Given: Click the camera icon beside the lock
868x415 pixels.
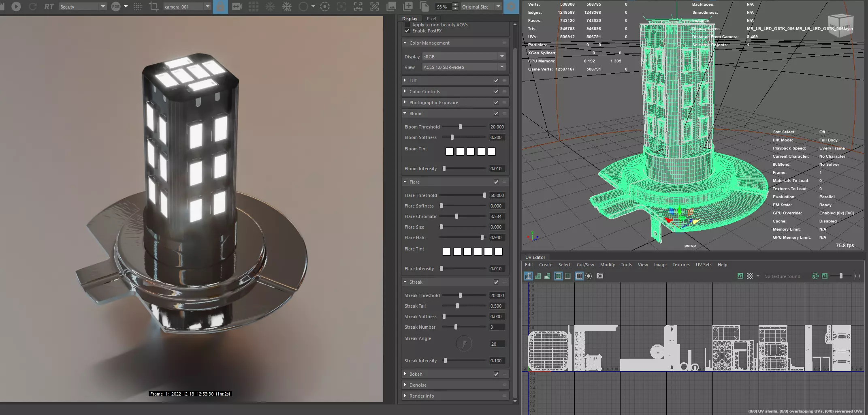Looking at the screenshot, I should click(x=237, y=6).
